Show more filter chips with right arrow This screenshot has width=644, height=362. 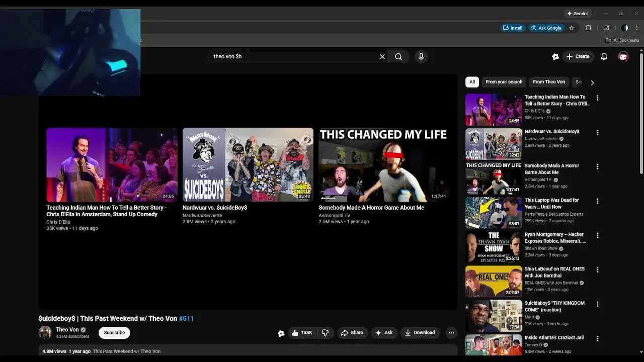click(592, 82)
